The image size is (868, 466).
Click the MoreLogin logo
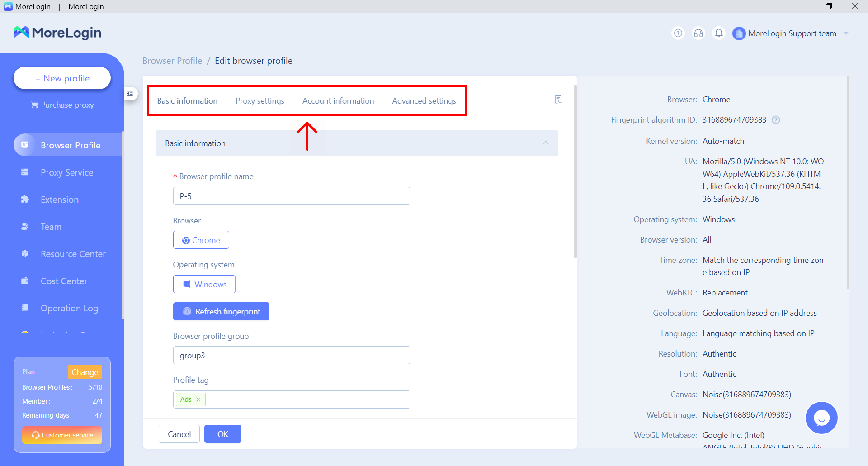click(x=57, y=33)
